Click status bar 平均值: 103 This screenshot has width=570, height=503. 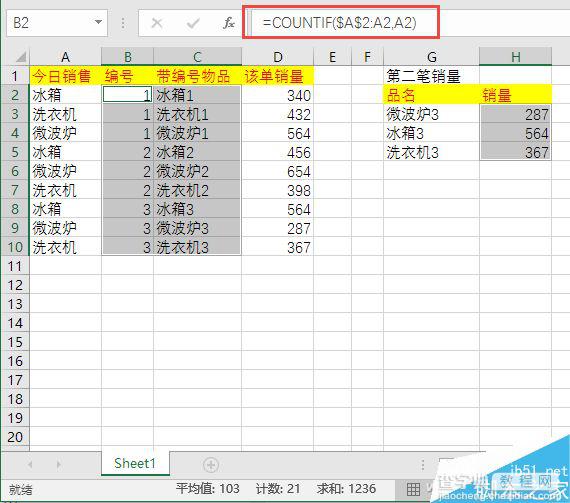point(208,489)
